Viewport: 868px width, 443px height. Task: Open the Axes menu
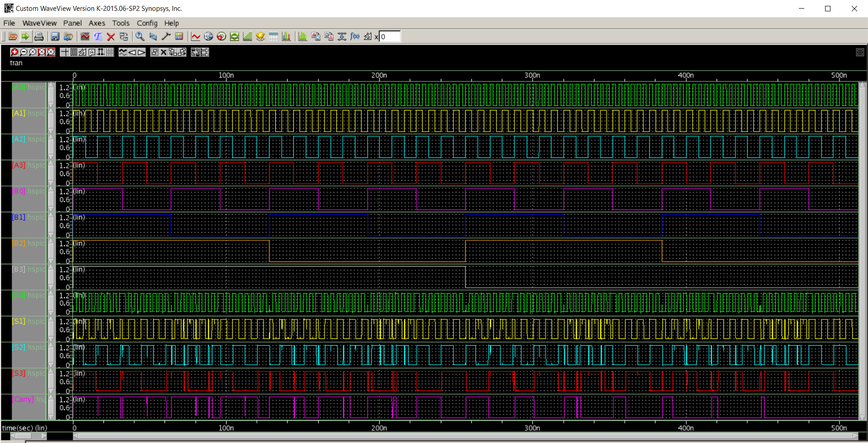point(97,23)
